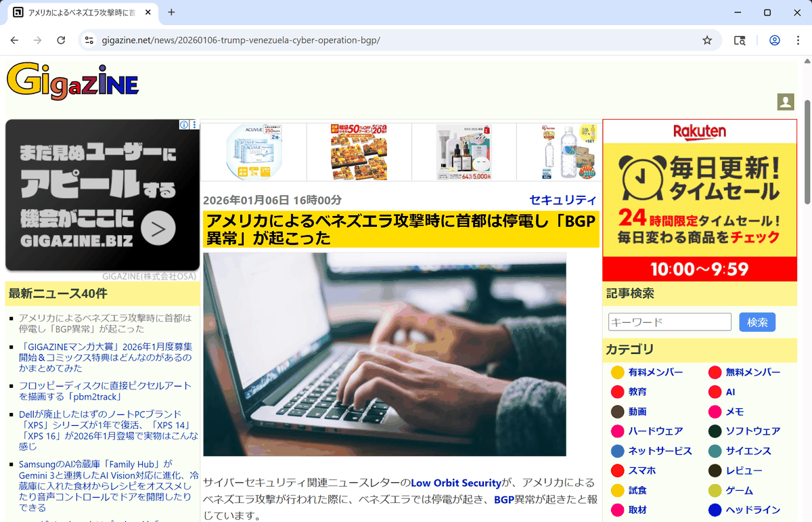Select the active Gigazine browser tab
This screenshot has height=522, width=812.
point(83,12)
